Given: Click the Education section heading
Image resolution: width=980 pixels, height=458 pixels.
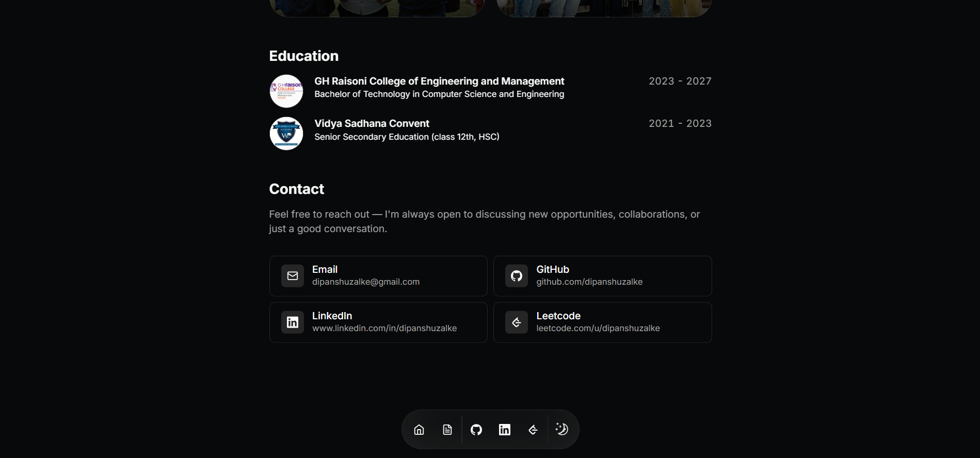Looking at the screenshot, I should click(x=304, y=56).
